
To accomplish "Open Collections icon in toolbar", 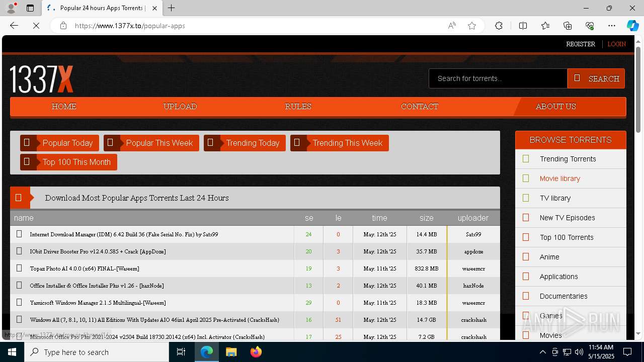I will [568, 26].
